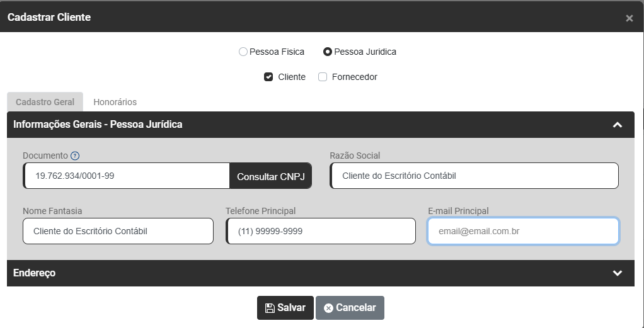Uncheck the Cliente checkbox
This screenshot has width=644, height=328.
[x=268, y=77]
